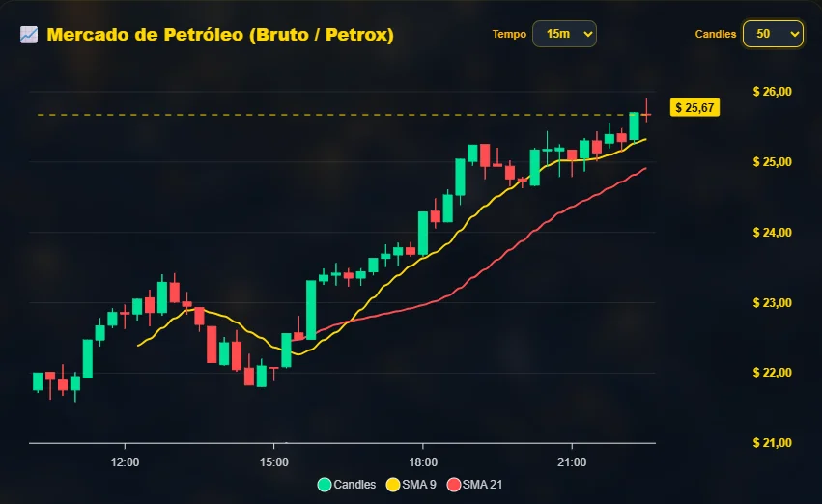Click the $ 22,00 price axis label
This screenshot has width=822, height=504.
click(772, 373)
